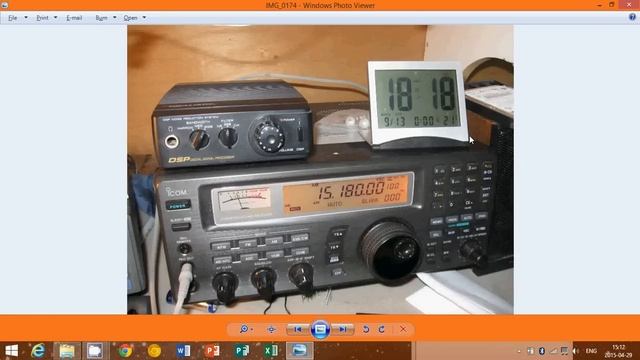
Task: Close the Photo Viewer window
Action: coord(629,5)
